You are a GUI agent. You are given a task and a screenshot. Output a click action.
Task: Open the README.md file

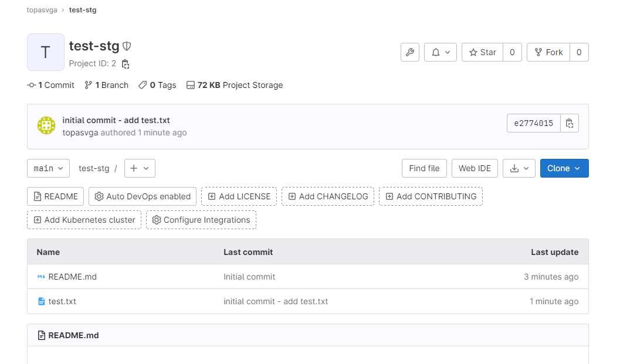tap(72, 277)
